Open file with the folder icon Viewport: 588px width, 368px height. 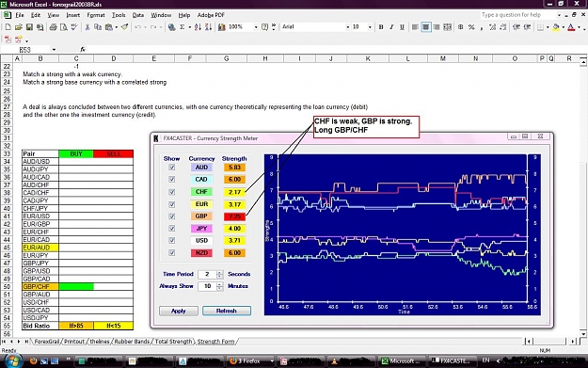tap(19, 27)
